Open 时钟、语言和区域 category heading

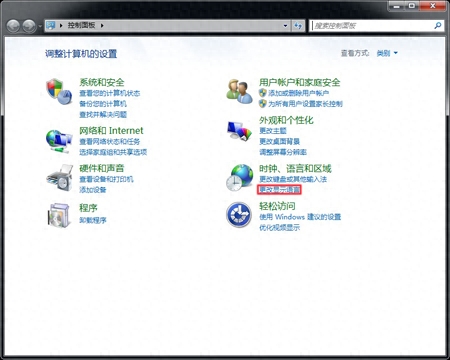pyautogui.click(x=295, y=168)
